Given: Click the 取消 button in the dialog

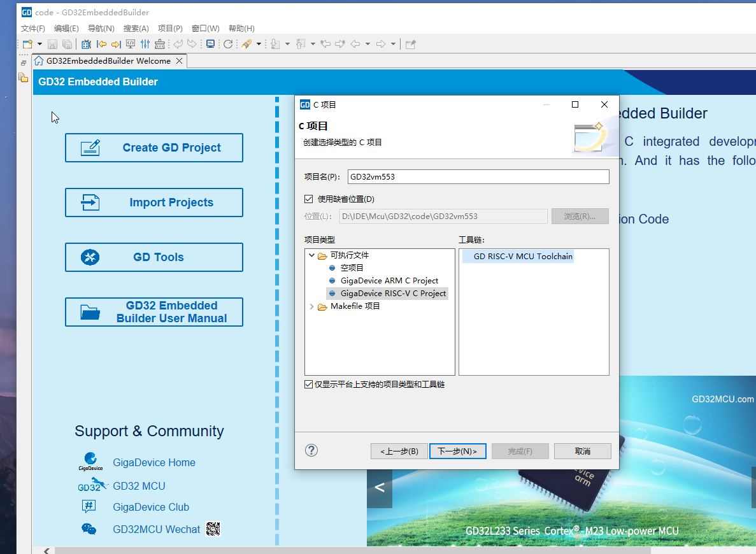Looking at the screenshot, I should pos(582,451).
